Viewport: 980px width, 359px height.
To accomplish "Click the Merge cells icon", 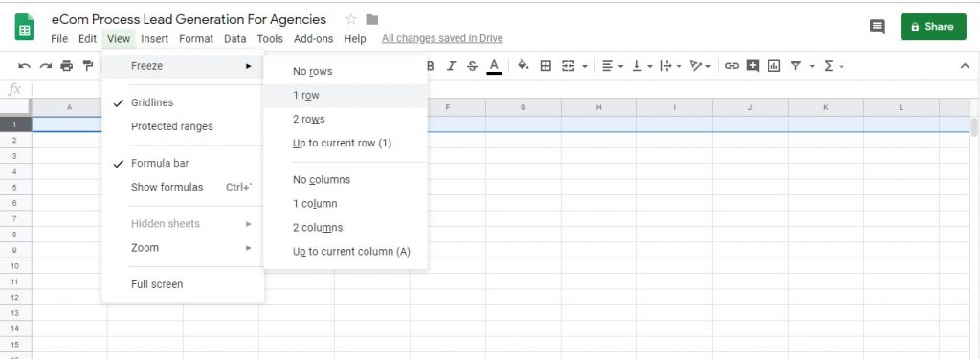I will coord(568,66).
